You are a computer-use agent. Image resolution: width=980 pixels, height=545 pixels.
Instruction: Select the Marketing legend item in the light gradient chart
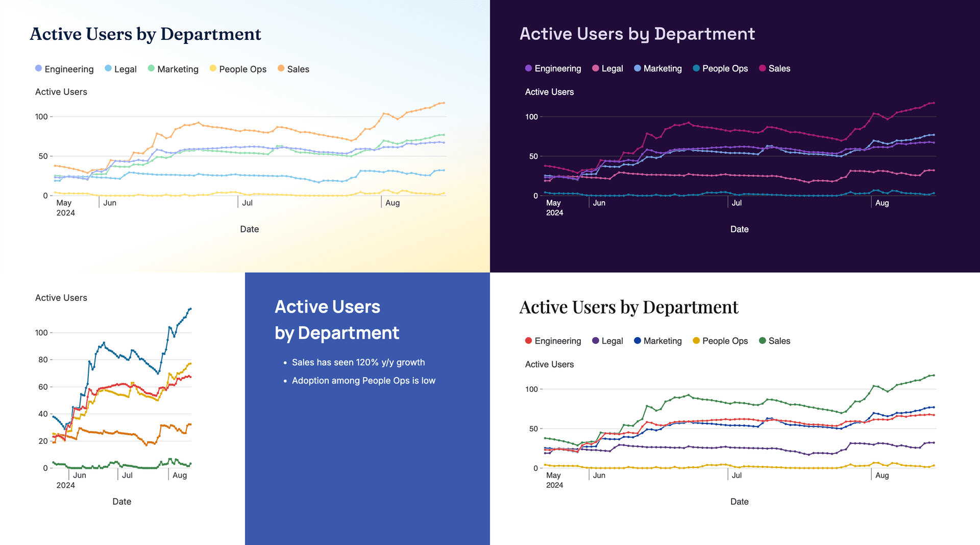point(173,69)
